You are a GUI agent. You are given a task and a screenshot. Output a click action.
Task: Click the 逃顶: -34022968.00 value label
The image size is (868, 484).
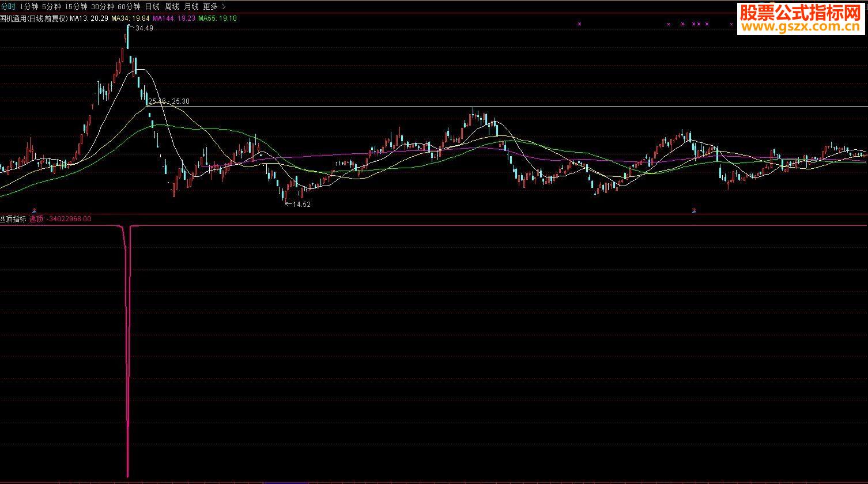tap(60, 219)
